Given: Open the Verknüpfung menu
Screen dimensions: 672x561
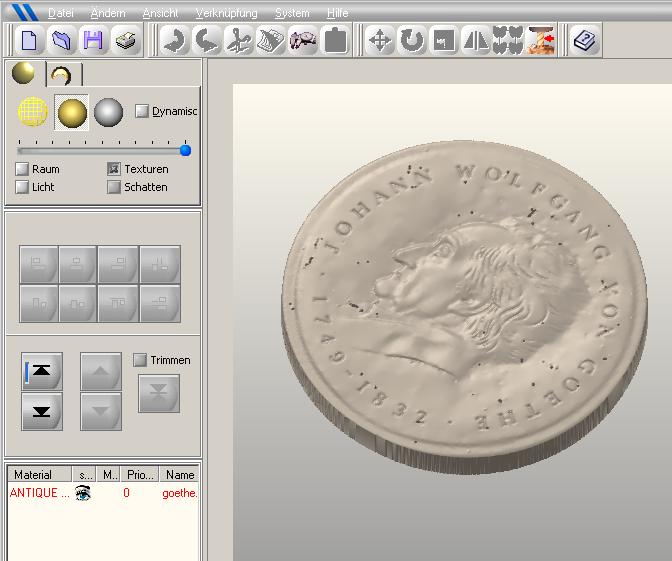Looking at the screenshot, I should [226, 13].
